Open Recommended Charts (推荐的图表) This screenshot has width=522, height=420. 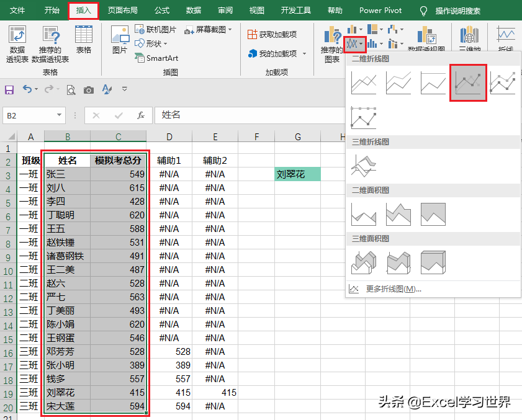click(x=331, y=45)
